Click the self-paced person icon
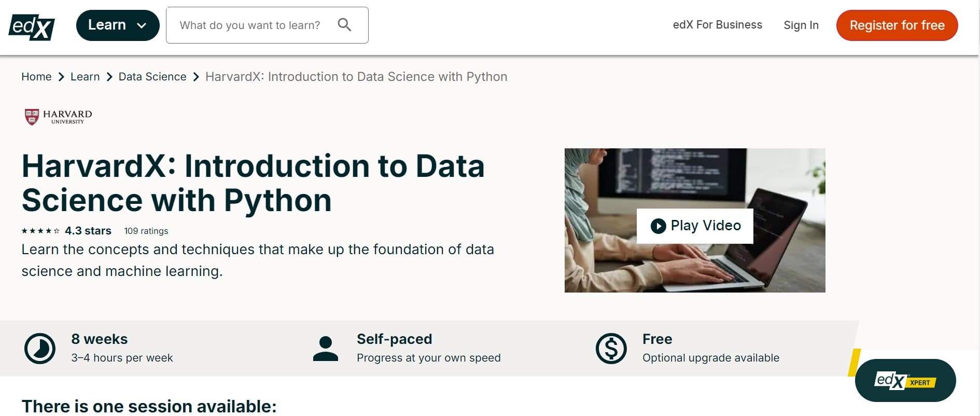Viewport: 980px width, 416px height. 326,349
